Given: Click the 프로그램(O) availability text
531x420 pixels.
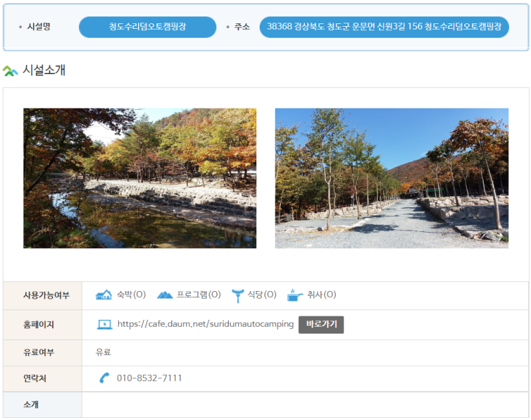Looking at the screenshot, I should [199, 295].
